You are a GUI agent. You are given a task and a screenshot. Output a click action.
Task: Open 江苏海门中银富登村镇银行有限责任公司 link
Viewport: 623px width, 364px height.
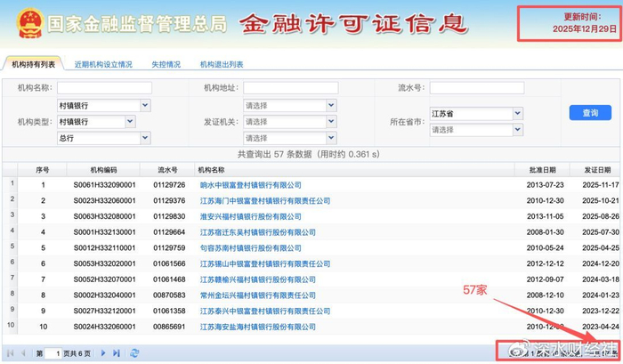pos(265,201)
